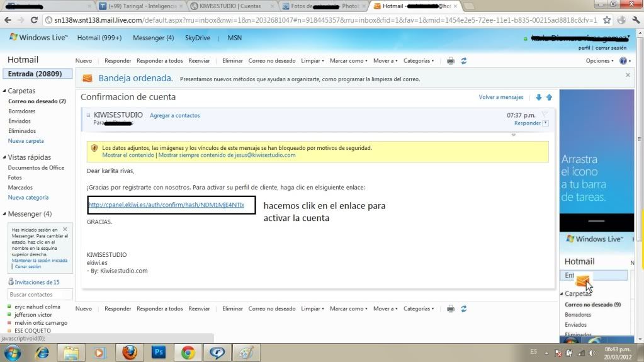Open the Opciones dropdown
The width and height of the screenshot is (644, 362).
point(600,61)
